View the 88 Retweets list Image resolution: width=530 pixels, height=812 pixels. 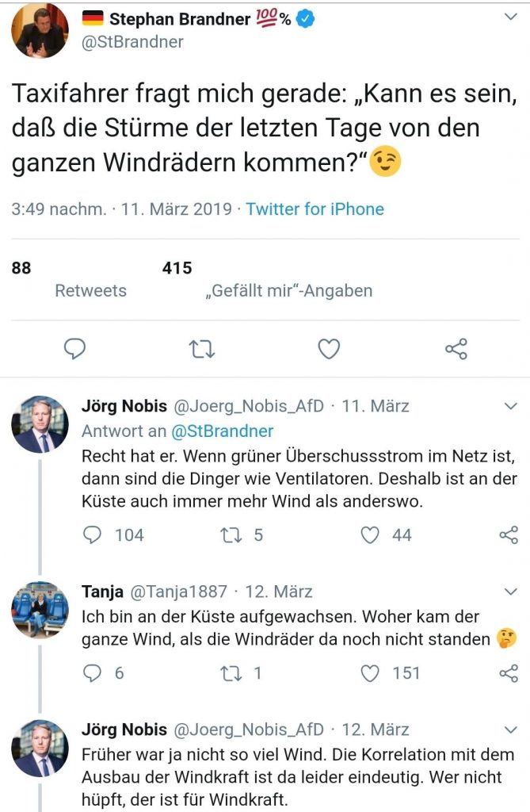(x=90, y=290)
